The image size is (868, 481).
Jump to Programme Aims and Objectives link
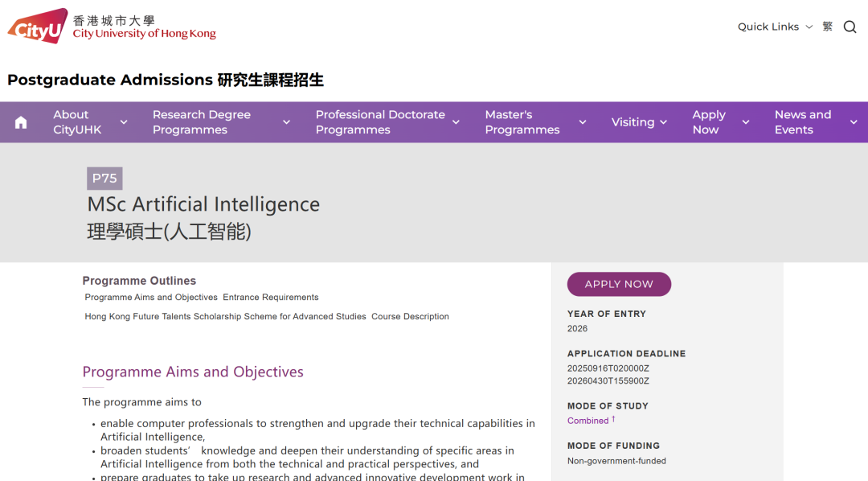click(x=151, y=297)
